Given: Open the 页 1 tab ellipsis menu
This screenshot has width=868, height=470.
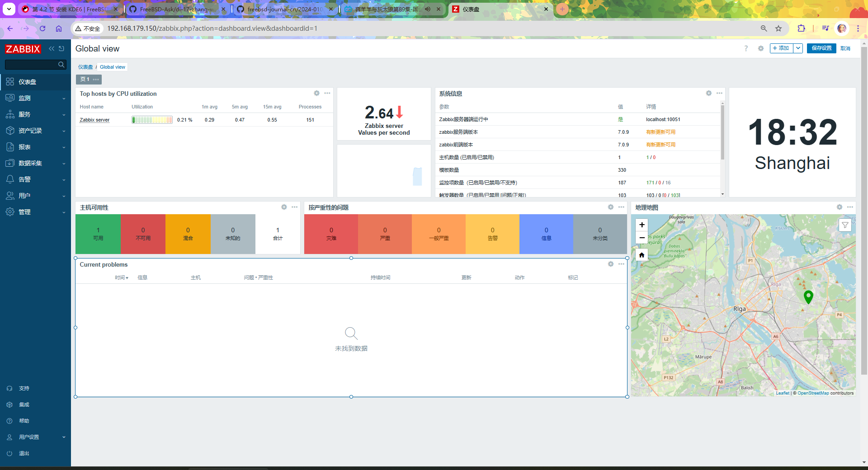Looking at the screenshot, I should (x=96, y=80).
